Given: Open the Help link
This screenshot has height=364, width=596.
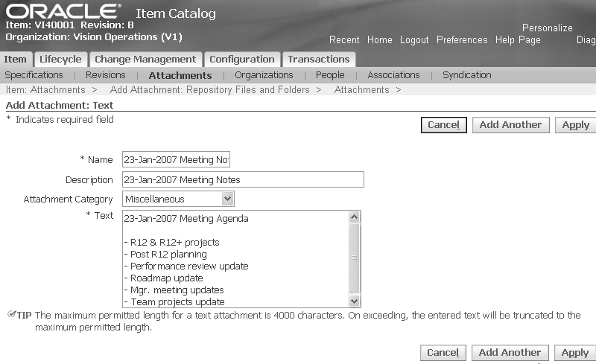Looking at the screenshot, I should pos(504,40).
